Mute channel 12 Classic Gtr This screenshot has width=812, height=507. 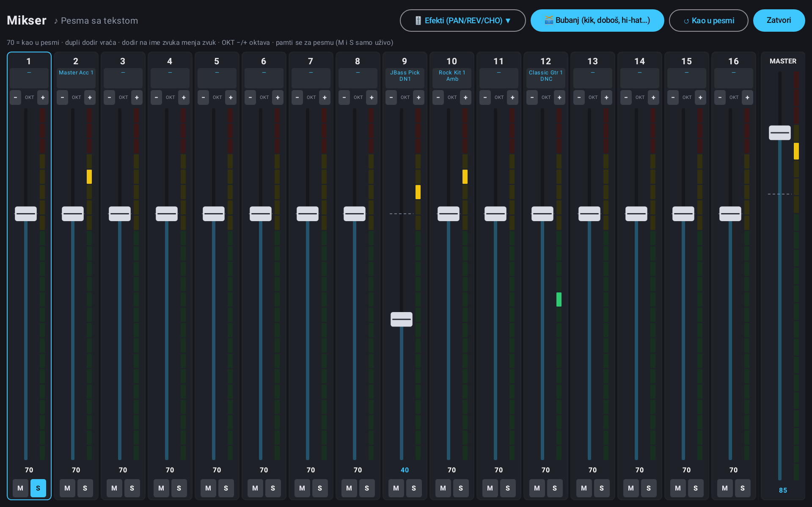pos(537,488)
